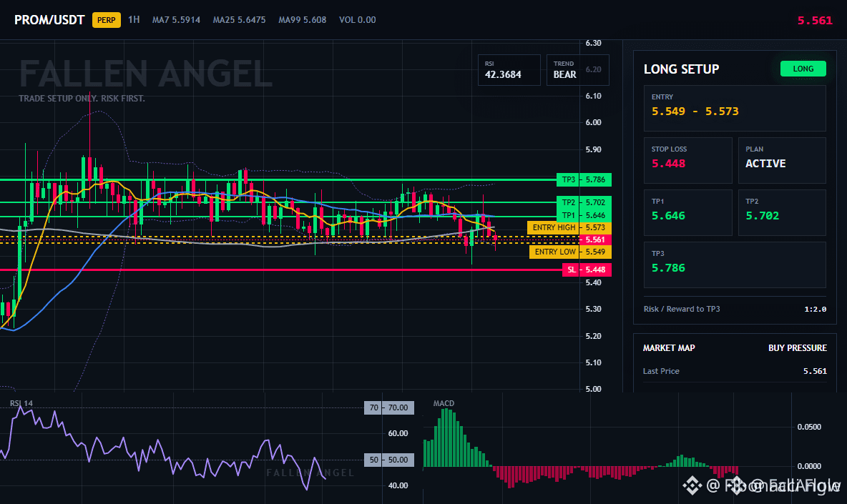The height and width of the screenshot is (504, 847).
Task: Click the ENTRY LOW 5.549 label
Action: pyautogui.click(x=570, y=252)
